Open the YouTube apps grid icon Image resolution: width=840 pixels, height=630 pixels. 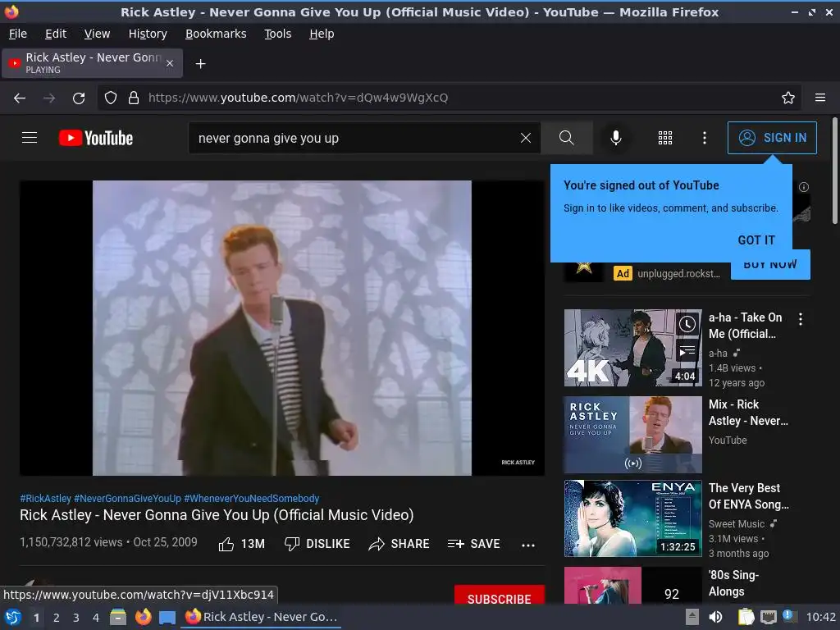pos(664,138)
